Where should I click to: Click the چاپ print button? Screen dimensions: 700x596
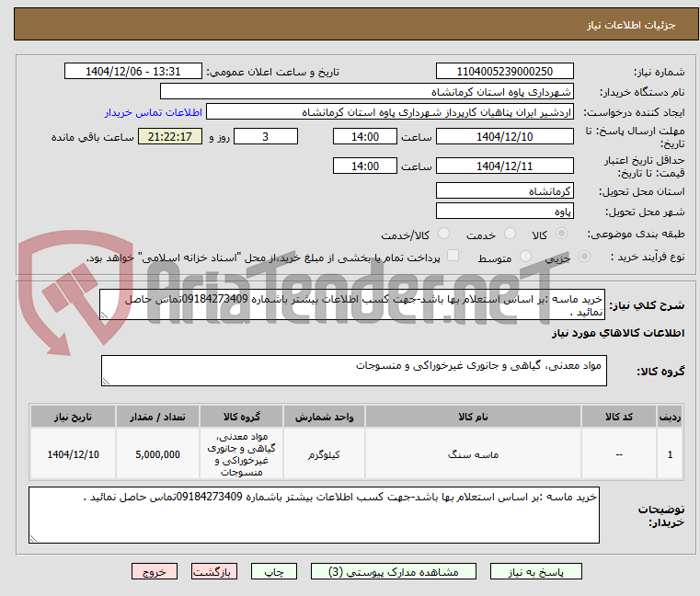(274, 571)
